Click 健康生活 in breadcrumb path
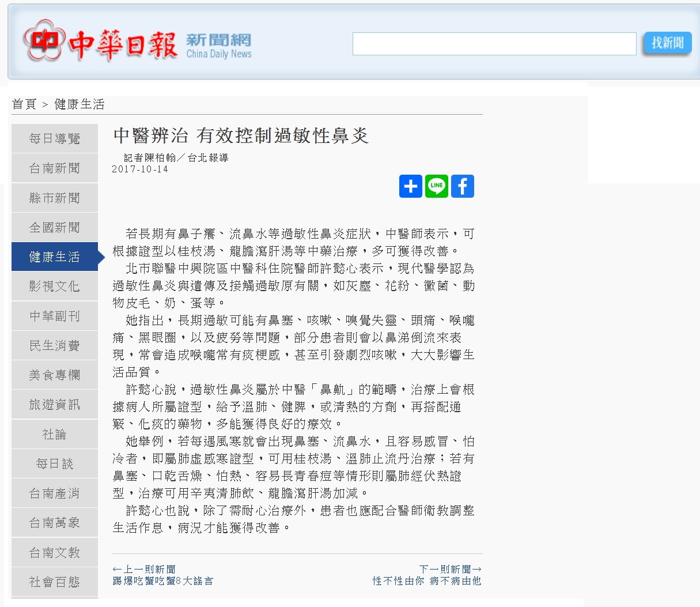The height and width of the screenshot is (607, 700). tap(80, 104)
